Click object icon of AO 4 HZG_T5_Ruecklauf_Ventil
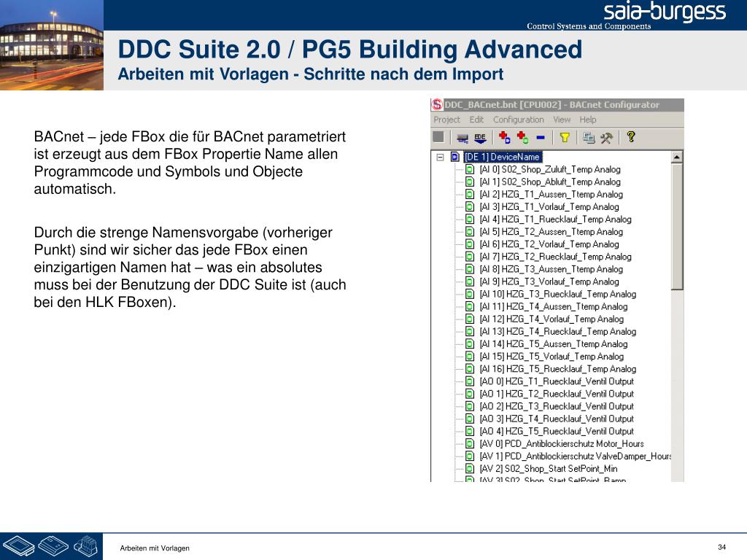 (470, 431)
